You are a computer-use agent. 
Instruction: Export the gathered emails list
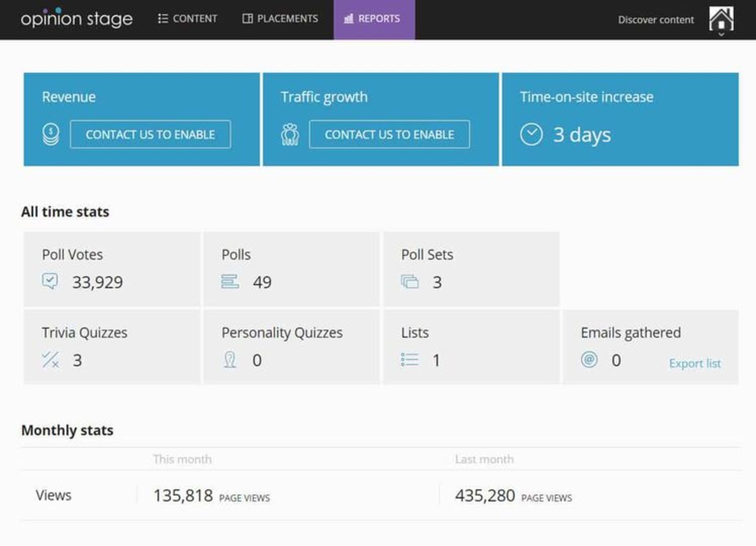pyautogui.click(x=695, y=363)
